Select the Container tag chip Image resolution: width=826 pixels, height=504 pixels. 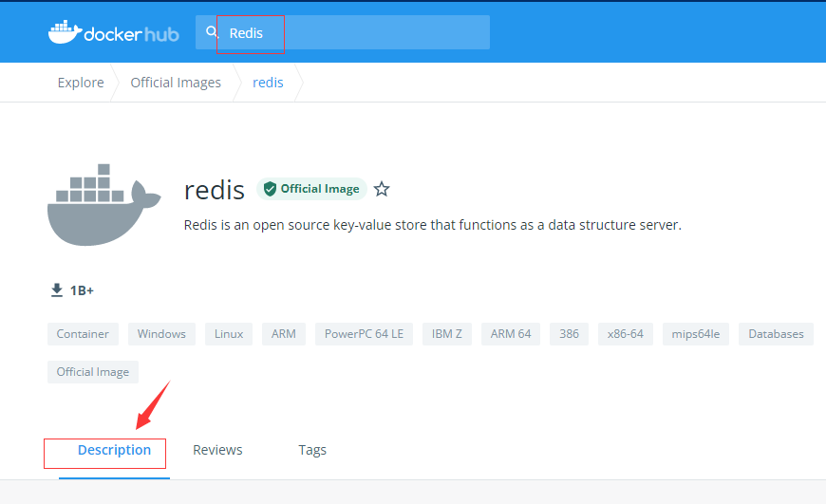coord(83,334)
